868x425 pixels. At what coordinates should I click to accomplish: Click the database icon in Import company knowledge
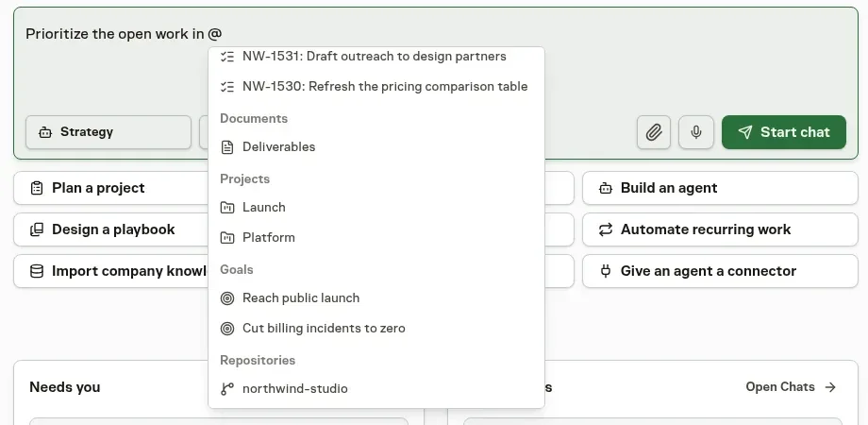37,271
